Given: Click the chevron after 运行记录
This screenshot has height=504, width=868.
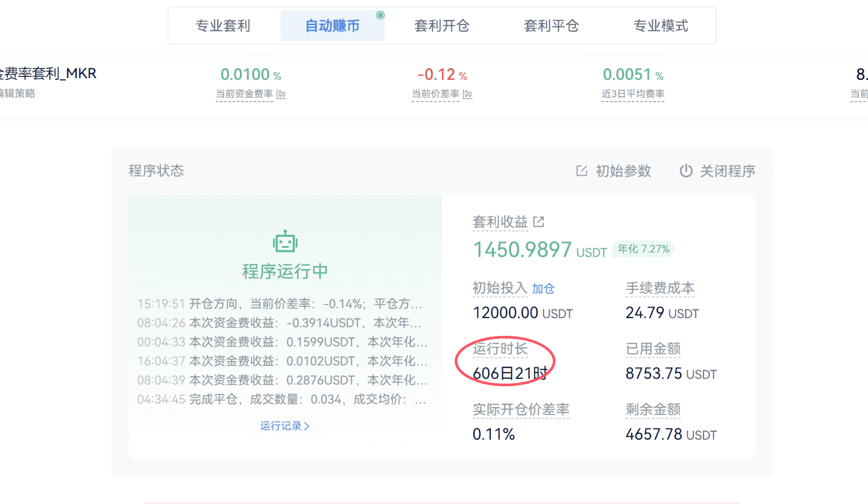Looking at the screenshot, I should pyautogui.click(x=307, y=426).
